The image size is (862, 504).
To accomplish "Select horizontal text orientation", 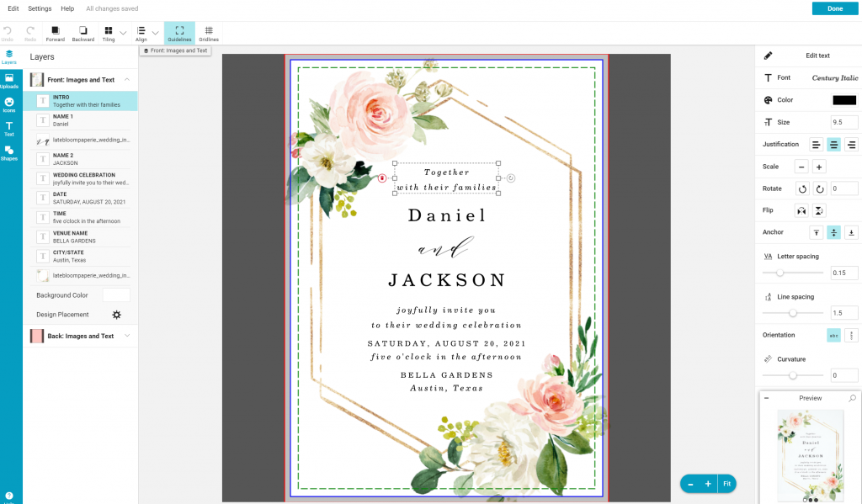I will pyautogui.click(x=834, y=335).
